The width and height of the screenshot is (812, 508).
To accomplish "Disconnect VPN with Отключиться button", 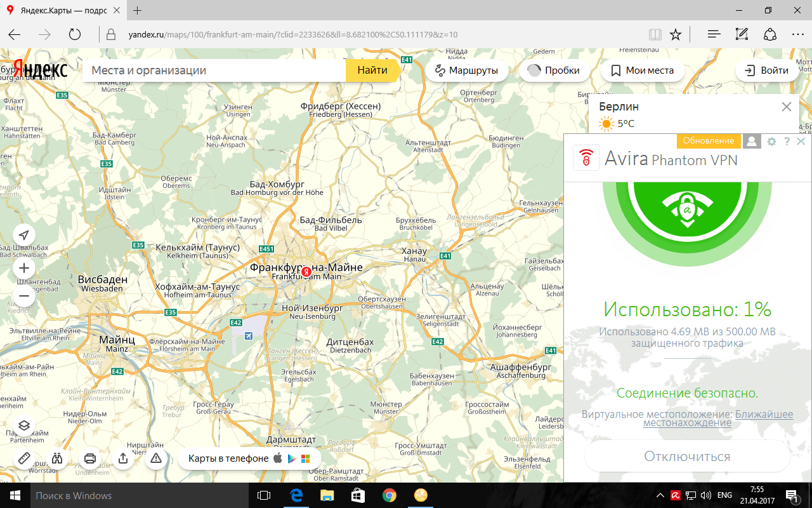I will [687, 457].
